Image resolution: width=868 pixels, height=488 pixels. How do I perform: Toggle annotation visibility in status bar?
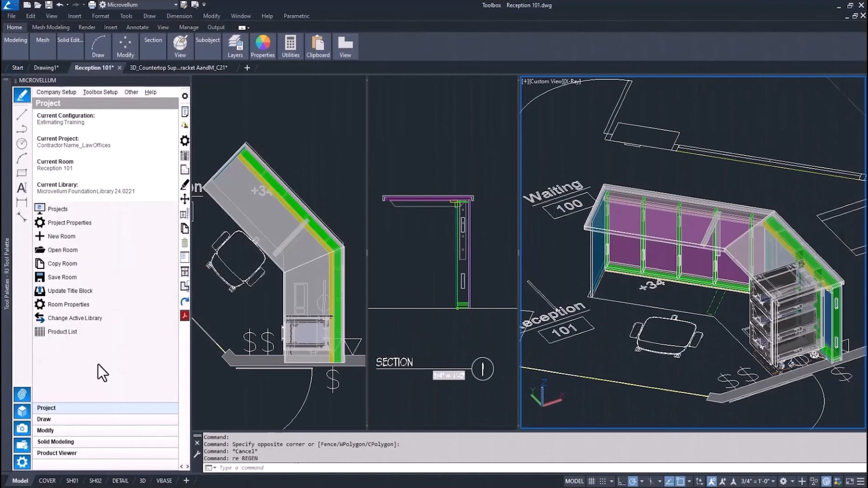(712, 481)
